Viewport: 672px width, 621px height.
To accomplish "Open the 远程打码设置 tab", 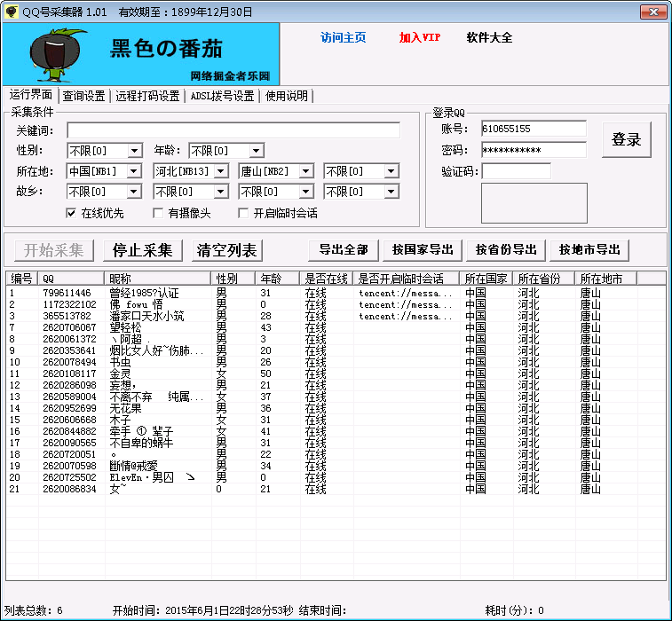I will pos(147,96).
